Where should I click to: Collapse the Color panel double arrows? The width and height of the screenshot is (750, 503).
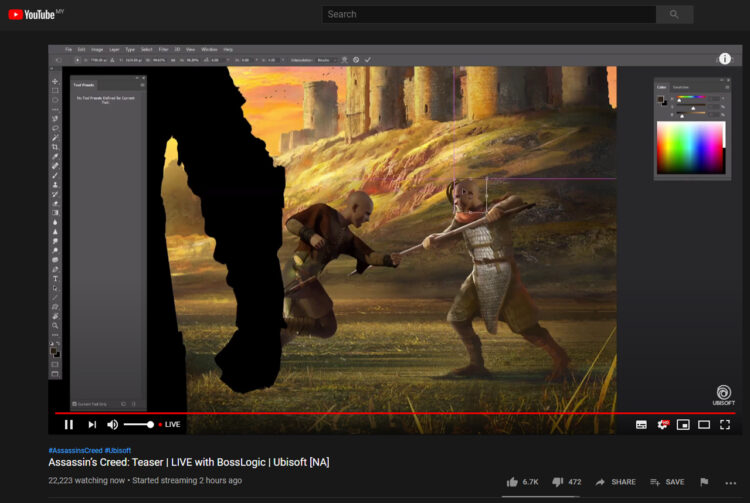tap(721, 80)
